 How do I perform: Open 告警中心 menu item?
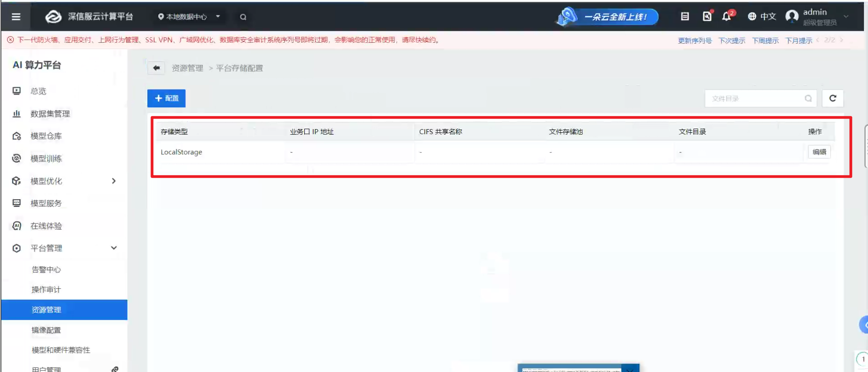(46, 270)
